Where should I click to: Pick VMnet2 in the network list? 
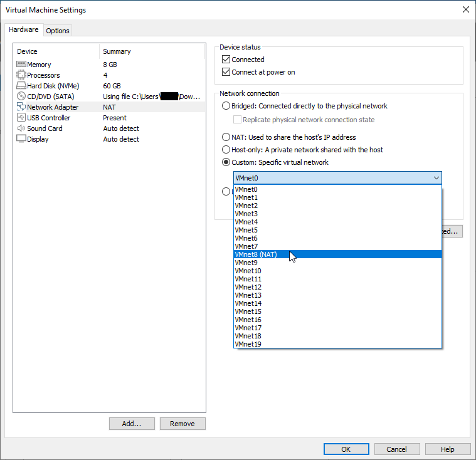tap(337, 206)
